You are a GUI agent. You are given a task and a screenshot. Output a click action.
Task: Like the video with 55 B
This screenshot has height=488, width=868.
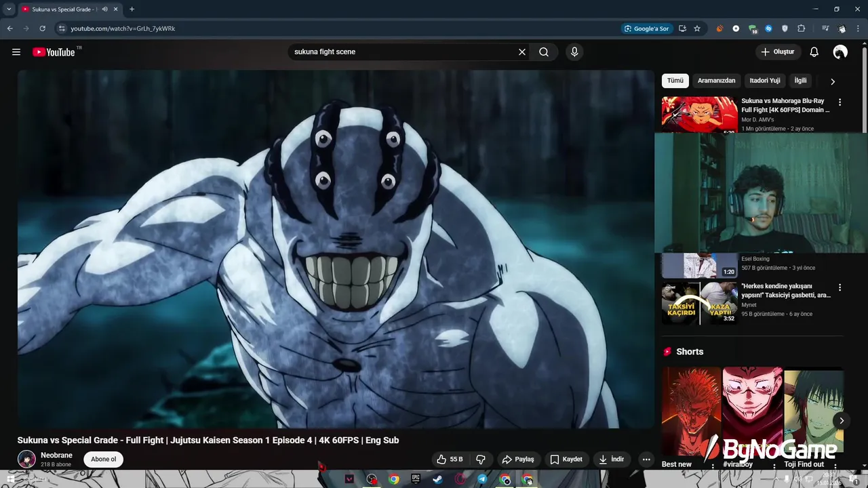tap(450, 460)
